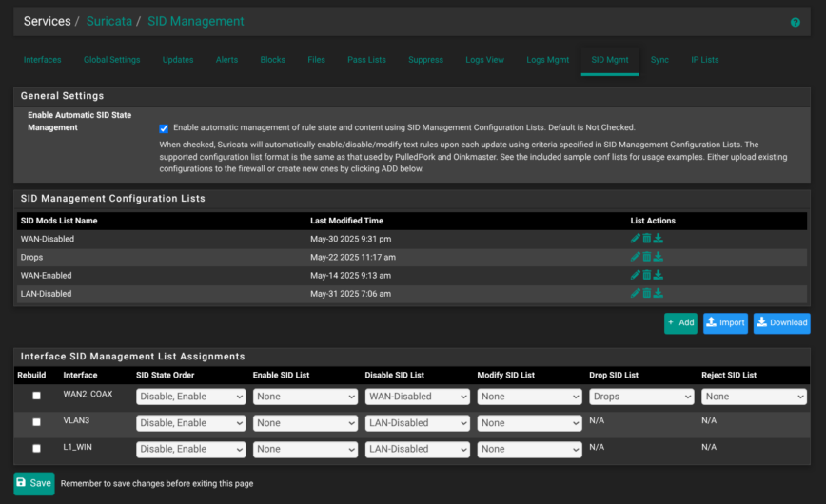Edit the WAN-Enabled list with pencil icon

[x=636, y=275]
